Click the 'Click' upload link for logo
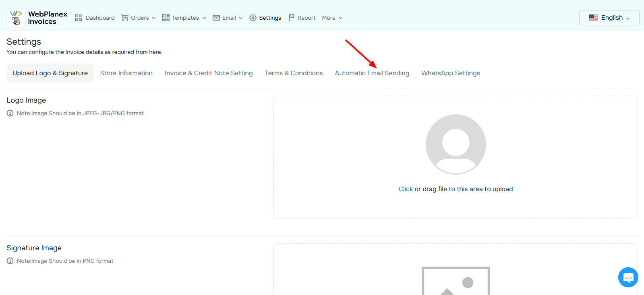 click(x=406, y=189)
